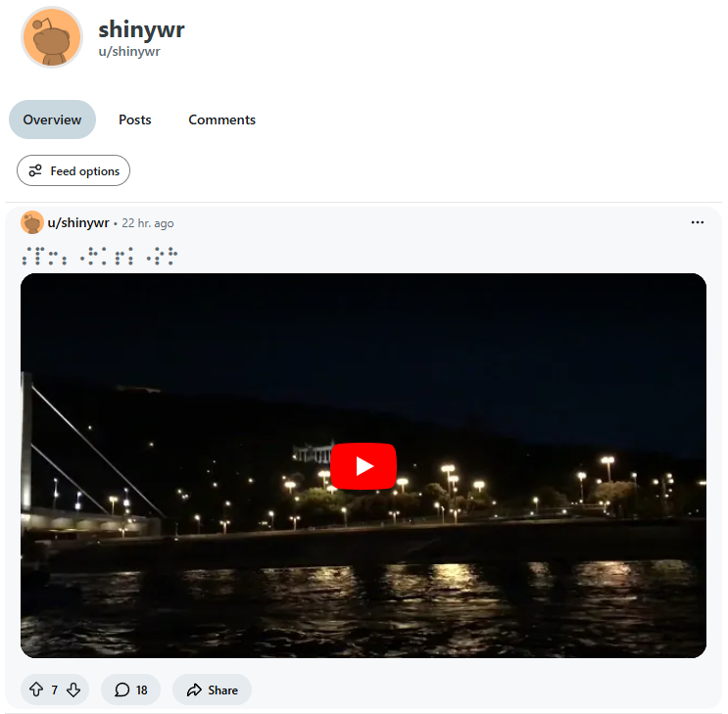Click the shinywr profile name heading
The height and width of the screenshot is (714, 728).
click(142, 29)
